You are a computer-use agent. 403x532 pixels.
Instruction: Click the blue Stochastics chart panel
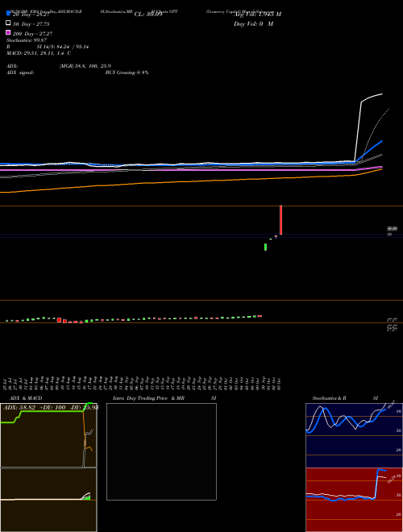(354, 435)
